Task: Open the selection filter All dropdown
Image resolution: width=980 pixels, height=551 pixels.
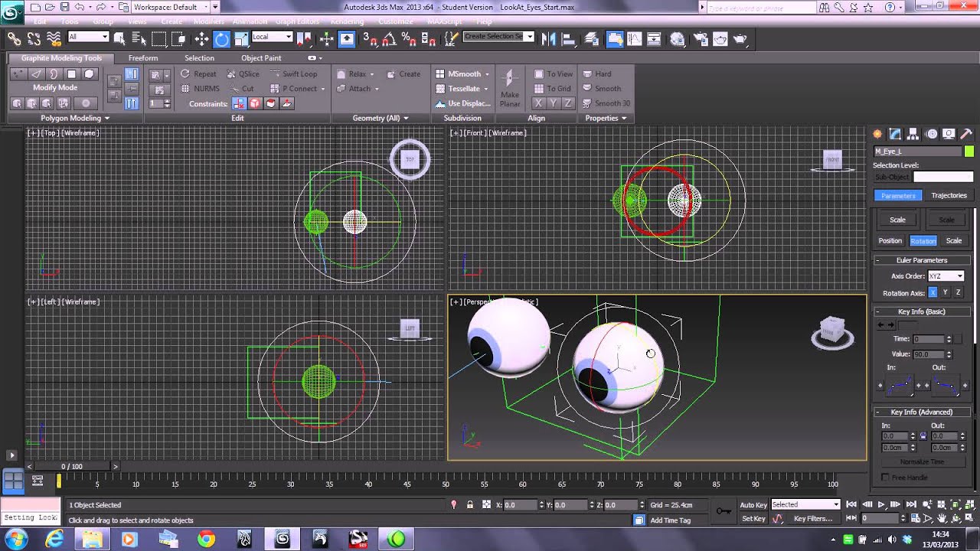Action: 88,37
